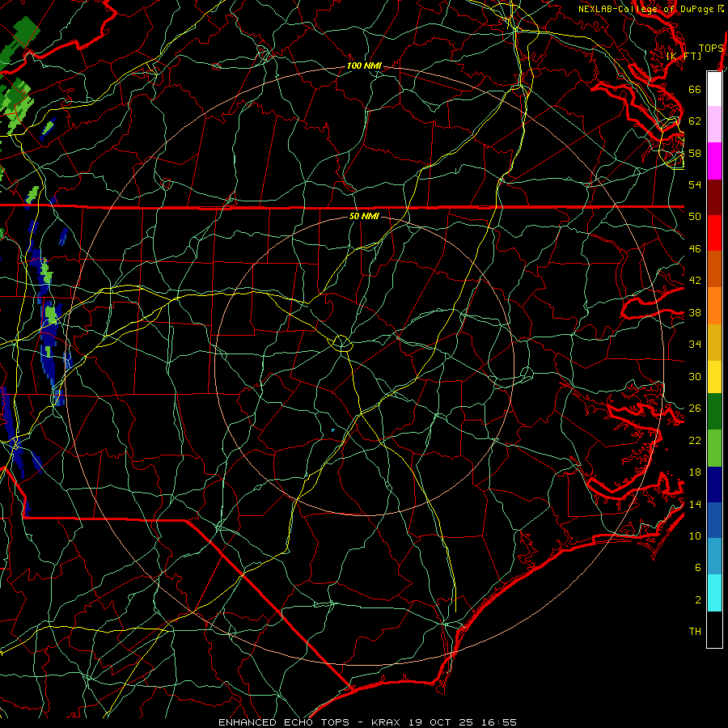Click the dark orange legend swatch
The height and width of the screenshot is (728, 728).
point(714,269)
